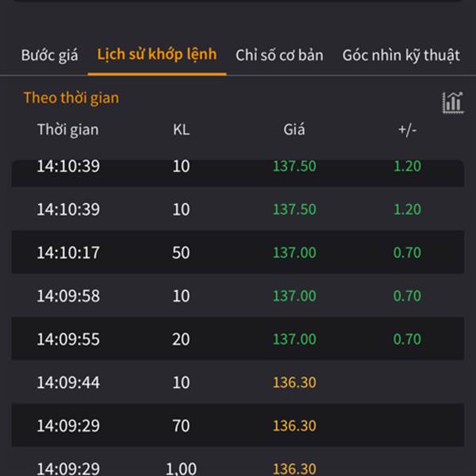This screenshot has width=476, height=476.
Task: Select the 14:10:17 trade row
Action: tap(238, 252)
